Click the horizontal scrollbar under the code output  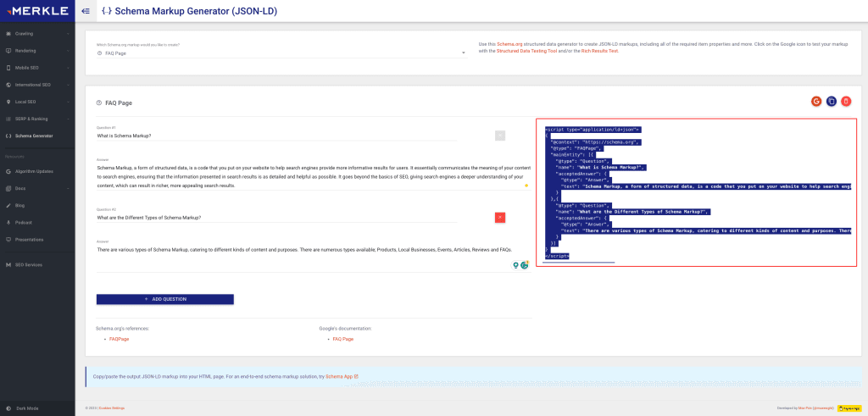click(x=578, y=262)
